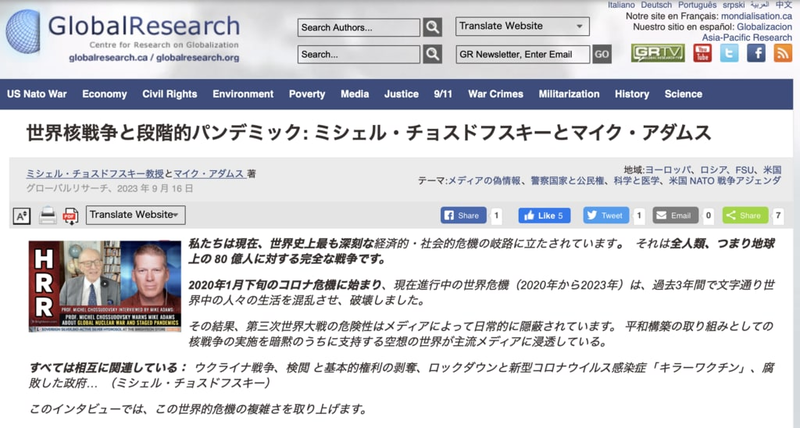Click the site Search magnifier button

[x=432, y=54]
